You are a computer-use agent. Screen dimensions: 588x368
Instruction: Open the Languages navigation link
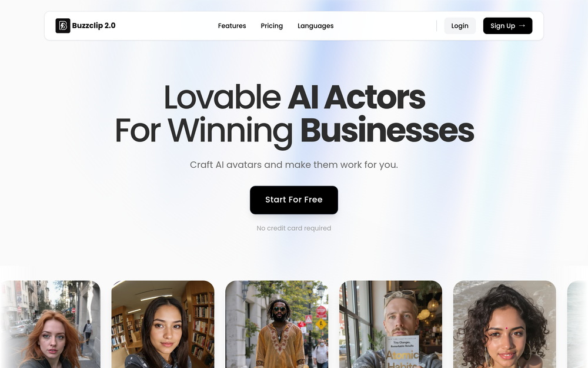(x=315, y=26)
